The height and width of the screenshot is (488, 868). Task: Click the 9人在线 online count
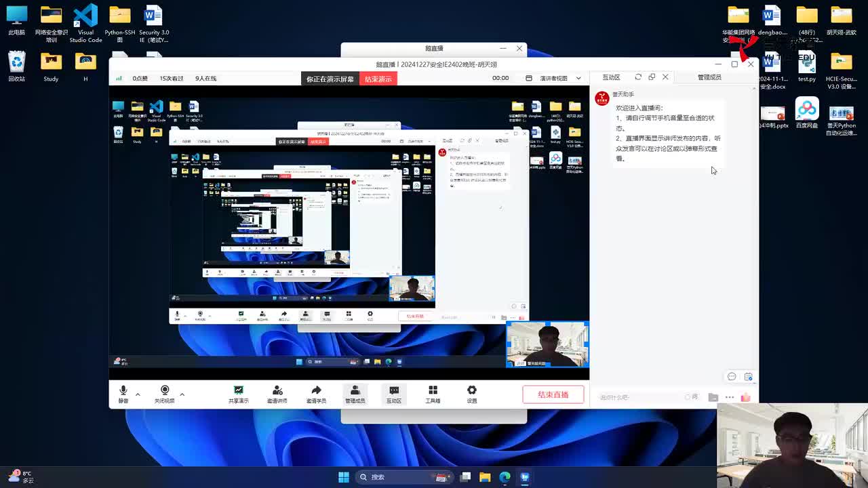click(205, 79)
